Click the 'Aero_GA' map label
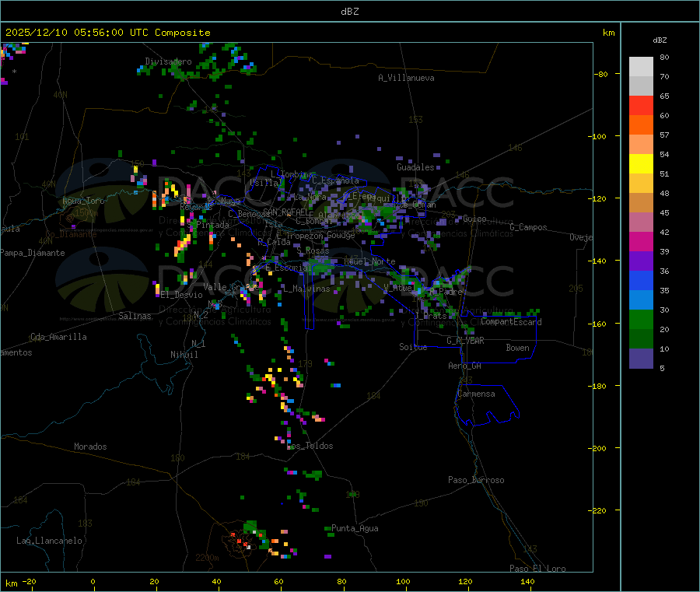700x592 pixels. coord(465,366)
